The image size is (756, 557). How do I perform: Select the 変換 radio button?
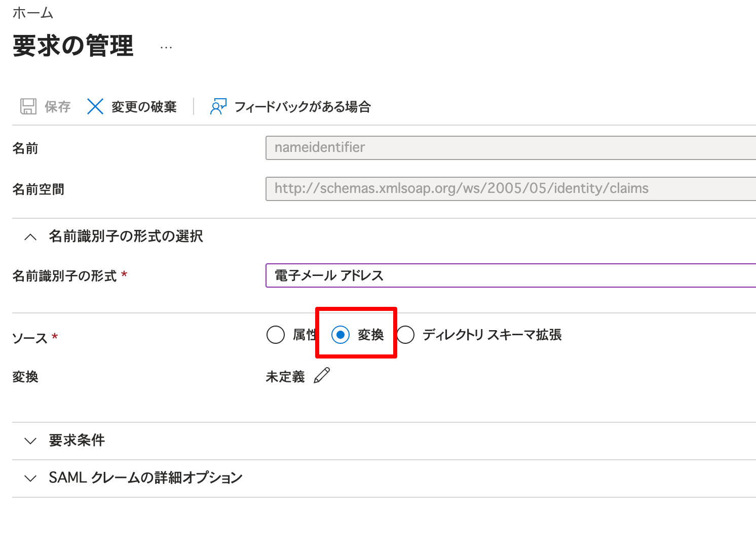click(342, 335)
